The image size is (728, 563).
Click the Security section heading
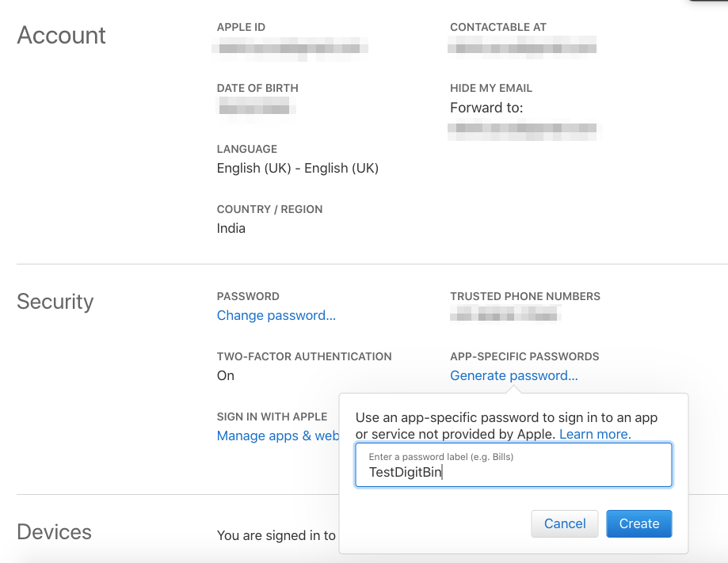tap(55, 302)
